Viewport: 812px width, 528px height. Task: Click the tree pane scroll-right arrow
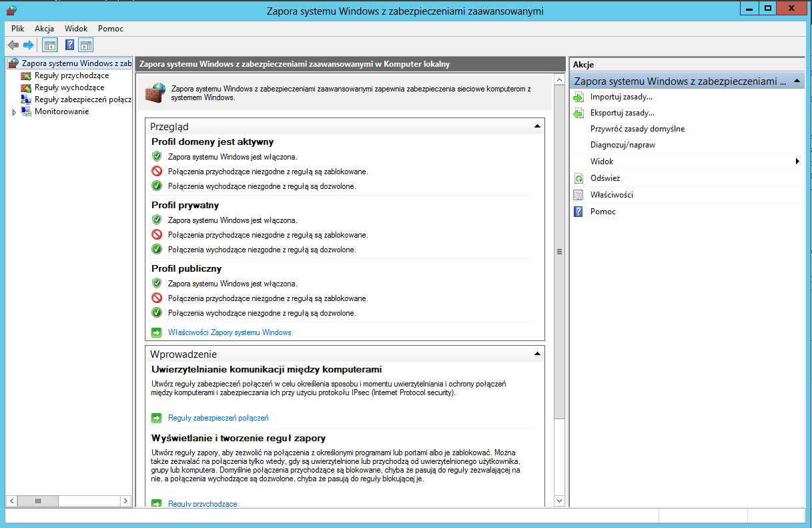click(126, 501)
